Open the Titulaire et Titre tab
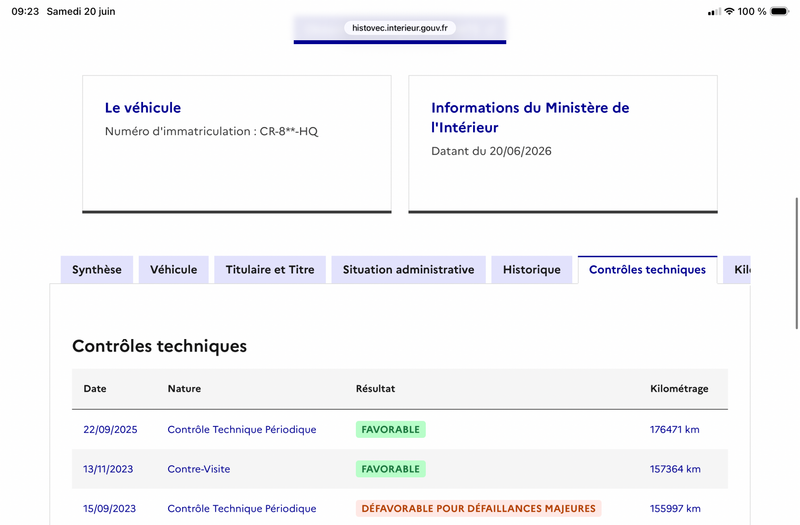This screenshot has height=525, width=800. click(x=270, y=269)
